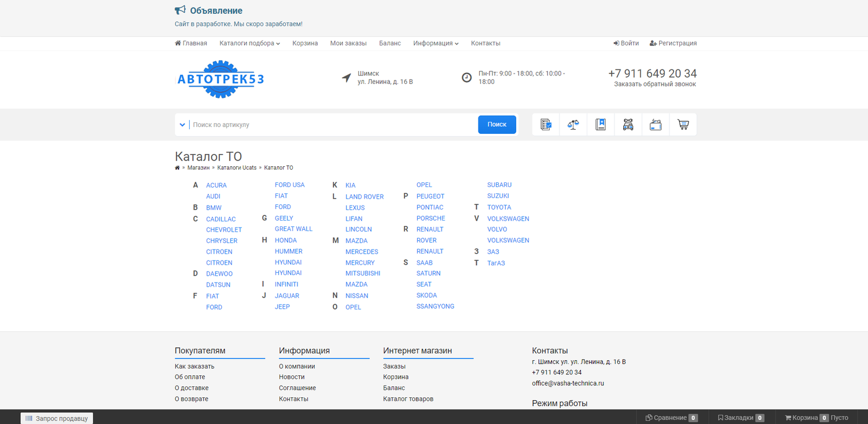Viewport: 868px width, 424px height.
Task: Select the HONDA brand link
Action: [x=286, y=240]
